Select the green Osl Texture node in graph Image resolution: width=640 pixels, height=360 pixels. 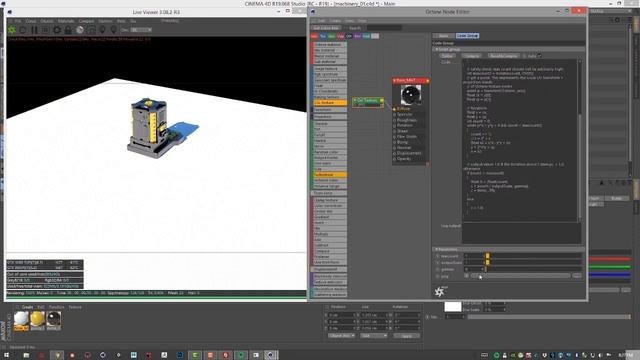point(368,102)
